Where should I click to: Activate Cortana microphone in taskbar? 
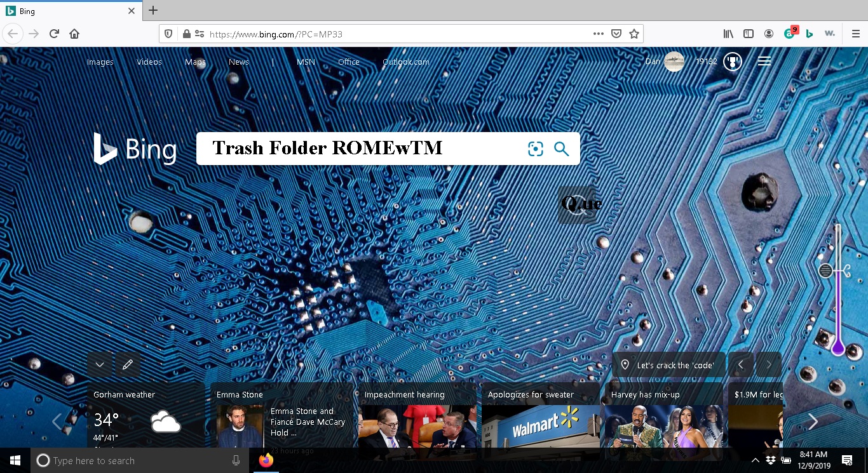pyautogui.click(x=236, y=460)
